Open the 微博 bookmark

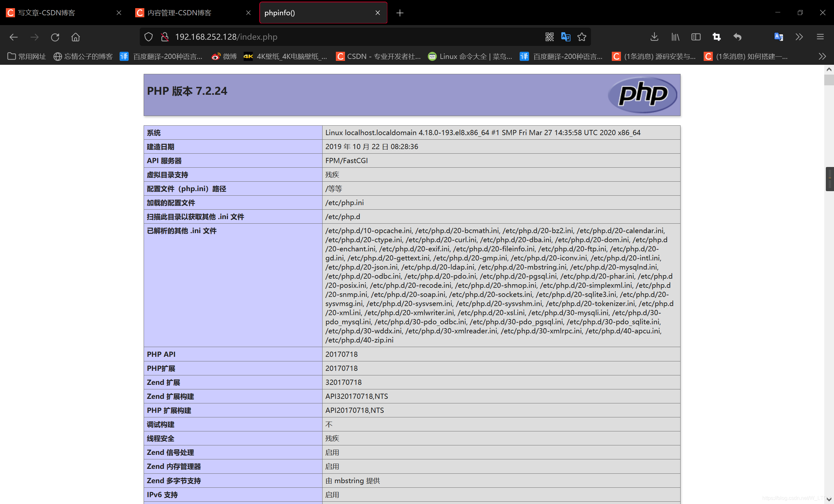click(x=224, y=57)
